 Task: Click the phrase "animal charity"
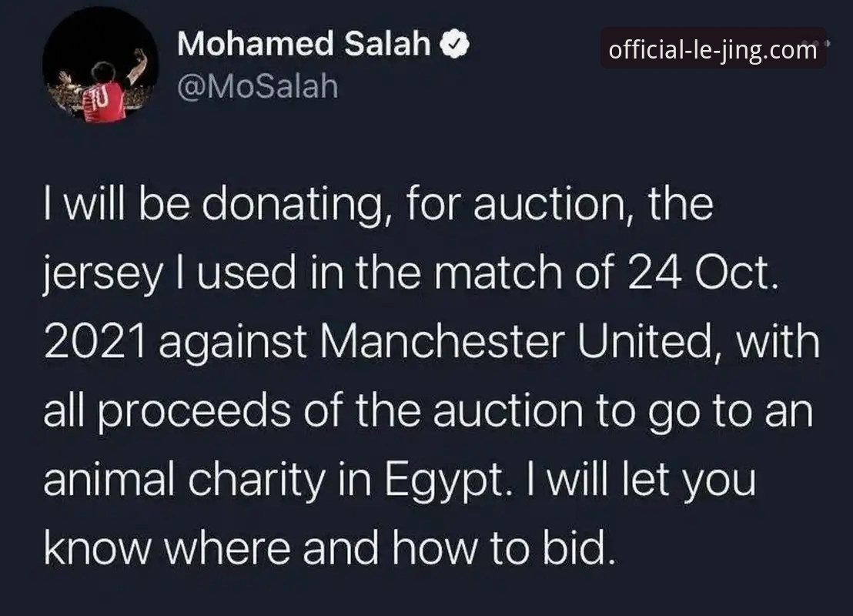184,480
